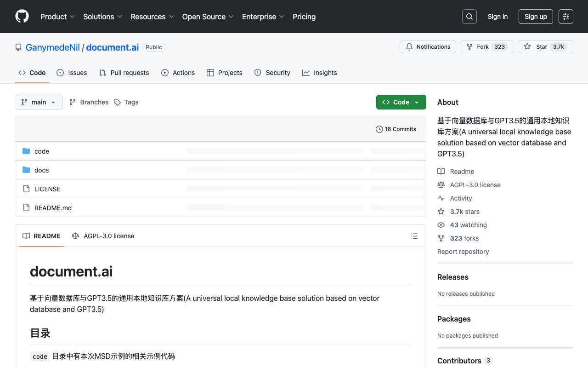The width and height of the screenshot is (588, 368).
Task: Click the Sign in link
Action: (498, 17)
